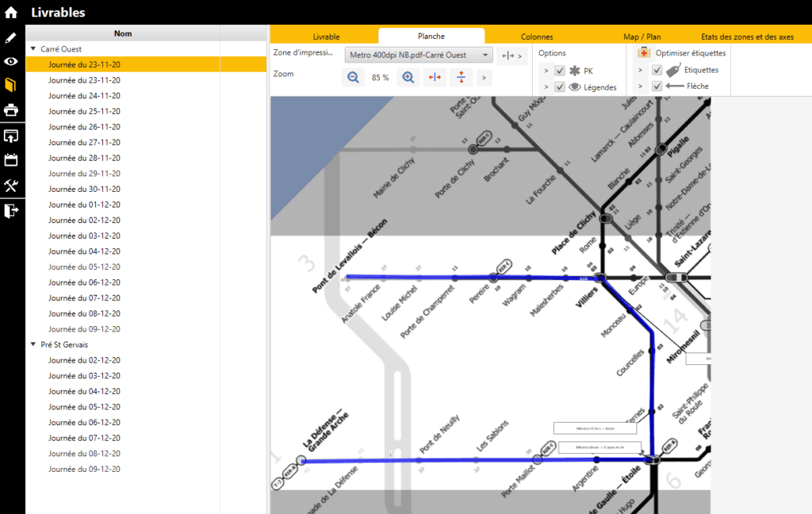Screen dimensions: 812x514
Task: Select Journée du 29-11-20
Action: [84, 174]
